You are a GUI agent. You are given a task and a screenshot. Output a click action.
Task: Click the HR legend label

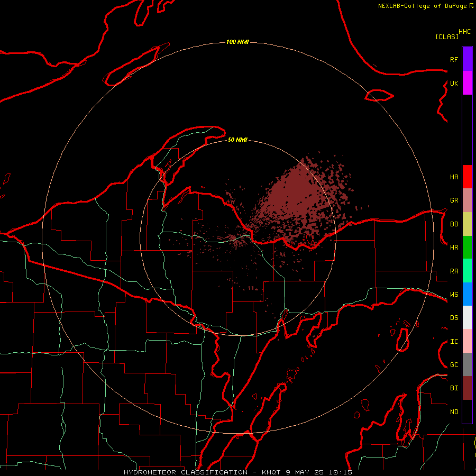[454, 248]
